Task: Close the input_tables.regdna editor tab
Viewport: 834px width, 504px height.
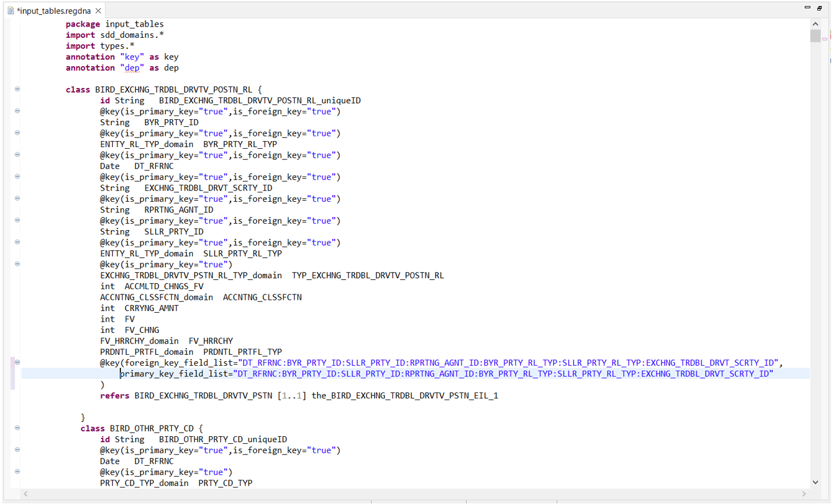Action: click(x=97, y=10)
